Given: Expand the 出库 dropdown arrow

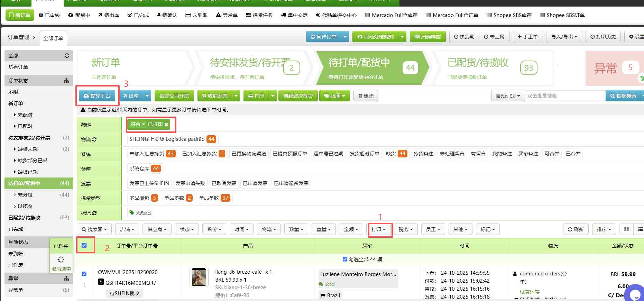Looking at the screenshot, I should pyautogui.click(x=147, y=96).
